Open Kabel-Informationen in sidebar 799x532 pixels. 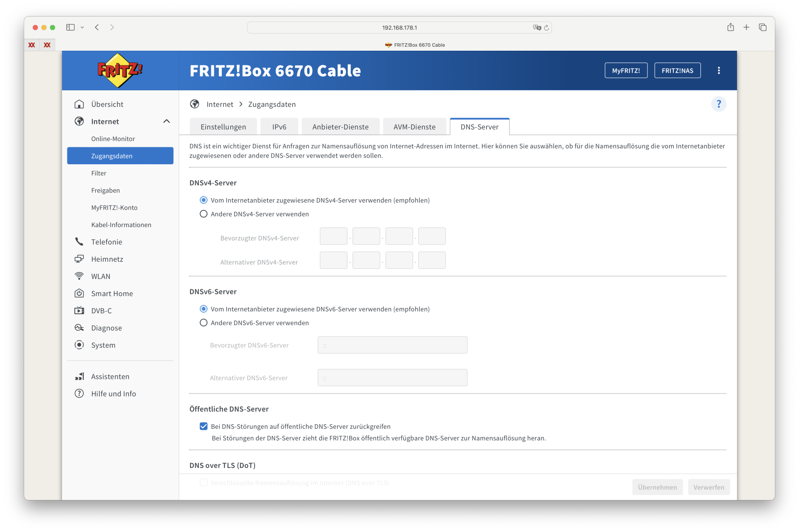[120, 225]
